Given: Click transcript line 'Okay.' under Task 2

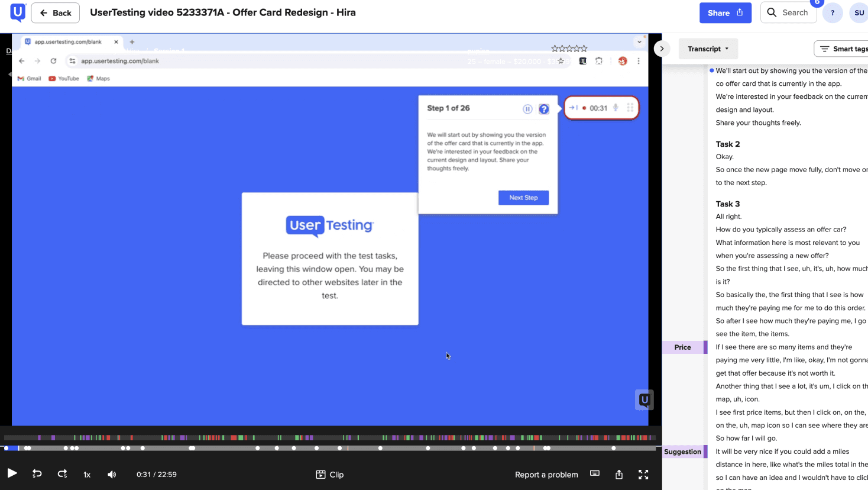Looking at the screenshot, I should pos(725,157).
